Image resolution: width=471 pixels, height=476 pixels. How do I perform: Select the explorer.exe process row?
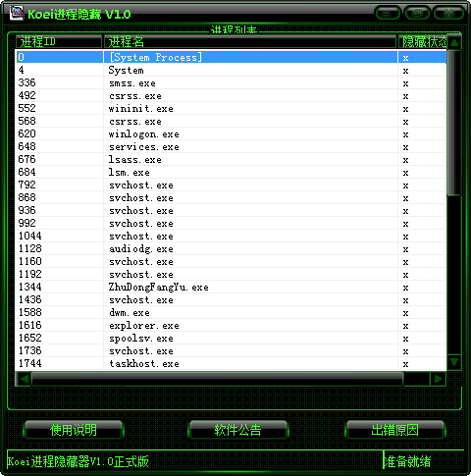[x=231, y=326]
